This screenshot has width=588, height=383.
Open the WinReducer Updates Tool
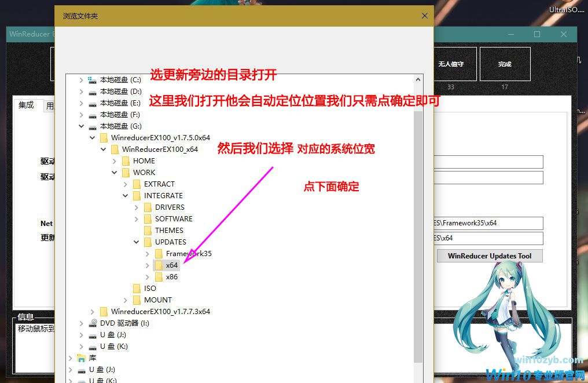[x=489, y=256]
